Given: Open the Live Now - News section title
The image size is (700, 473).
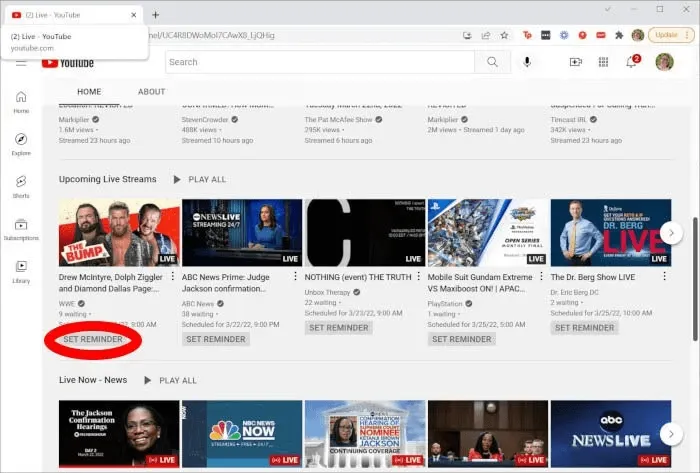Looking at the screenshot, I should point(93,380).
